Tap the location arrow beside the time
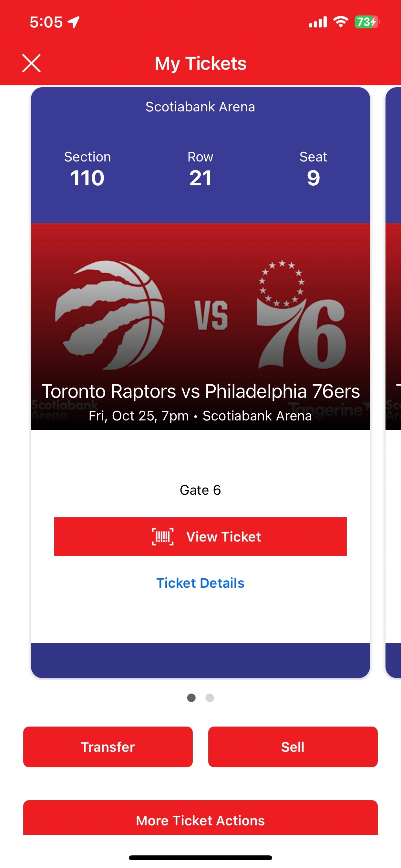The width and height of the screenshot is (401, 868). (x=74, y=22)
